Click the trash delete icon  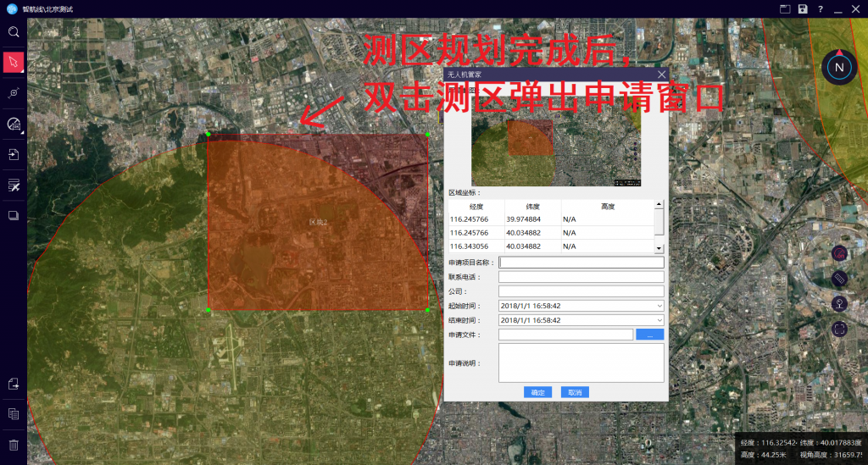pyautogui.click(x=14, y=445)
